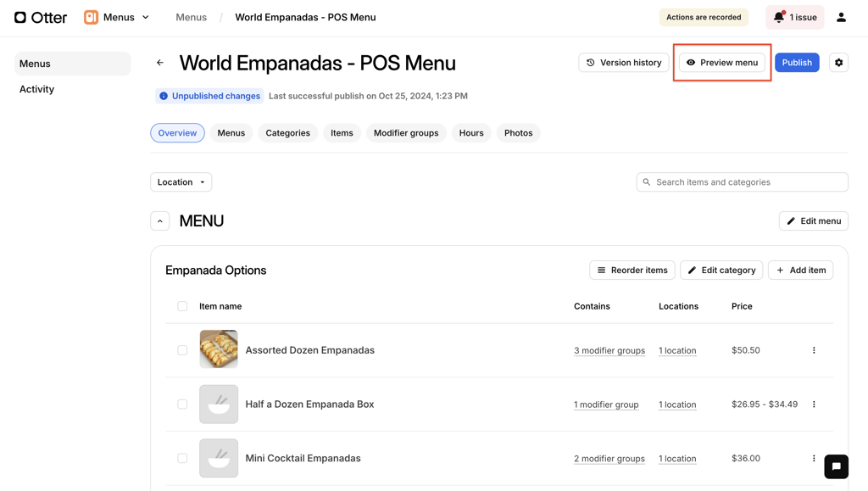Switch to the Hours tab

(x=471, y=133)
